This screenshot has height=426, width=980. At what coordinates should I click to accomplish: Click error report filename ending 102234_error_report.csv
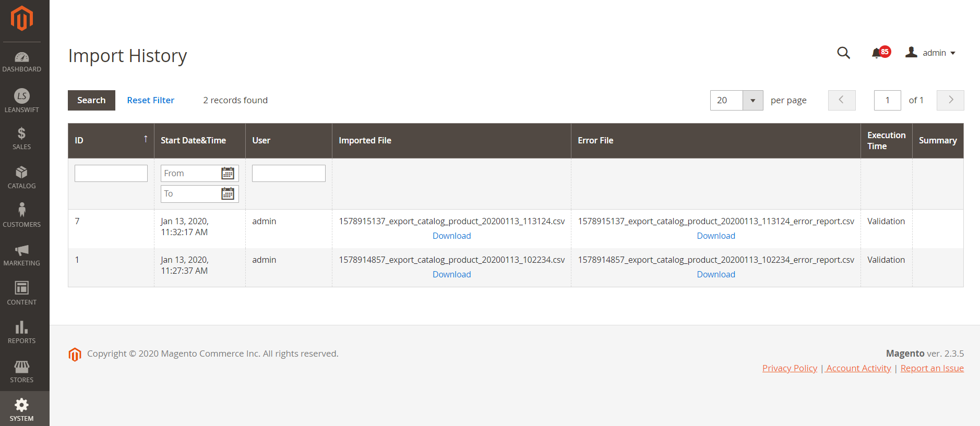pos(716,260)
